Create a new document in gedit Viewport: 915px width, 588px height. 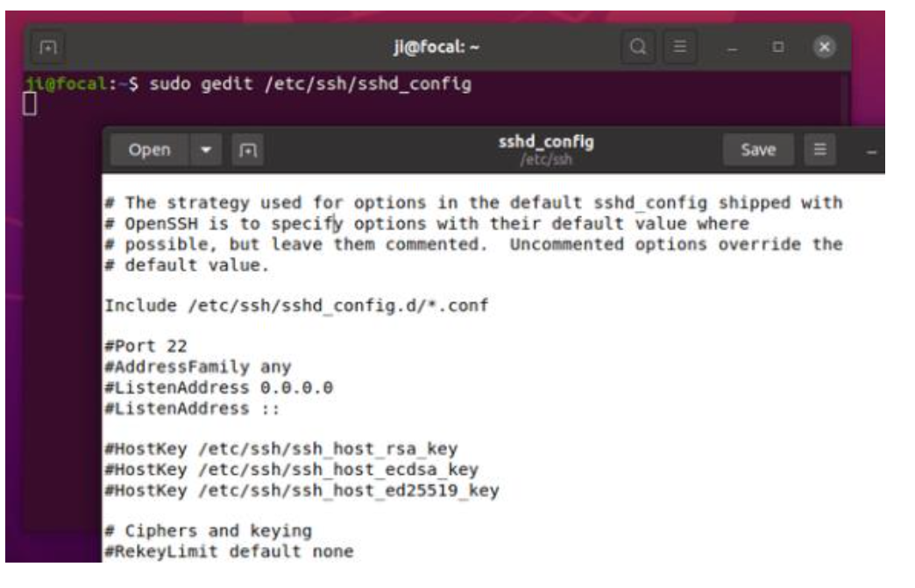coord(245,151)
